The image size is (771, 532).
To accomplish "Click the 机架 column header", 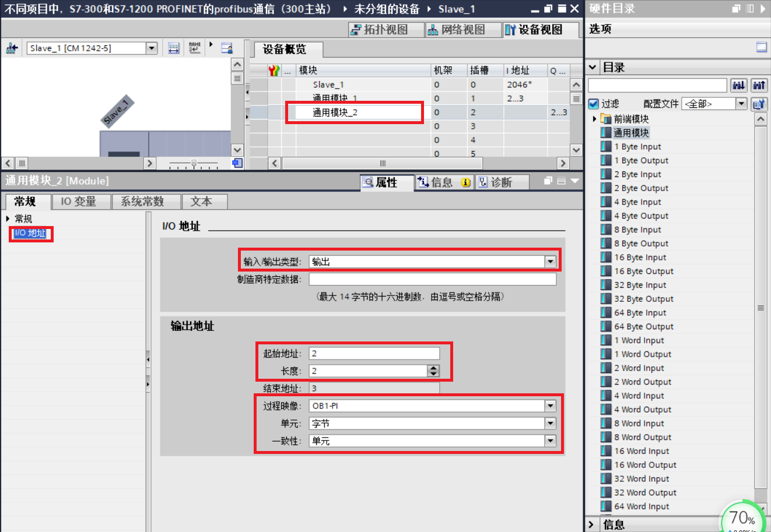I will [x=448, y=71].
